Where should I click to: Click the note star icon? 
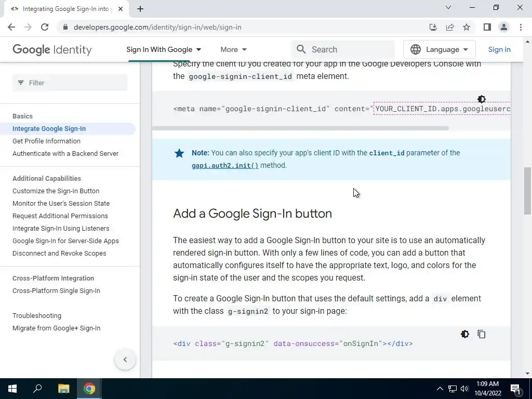click(179, 153)
